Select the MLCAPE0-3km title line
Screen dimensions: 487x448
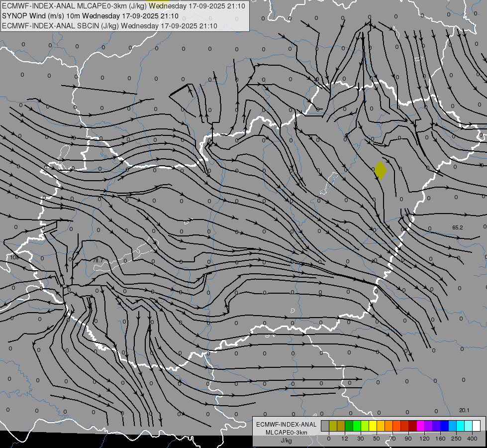(123, 6)
